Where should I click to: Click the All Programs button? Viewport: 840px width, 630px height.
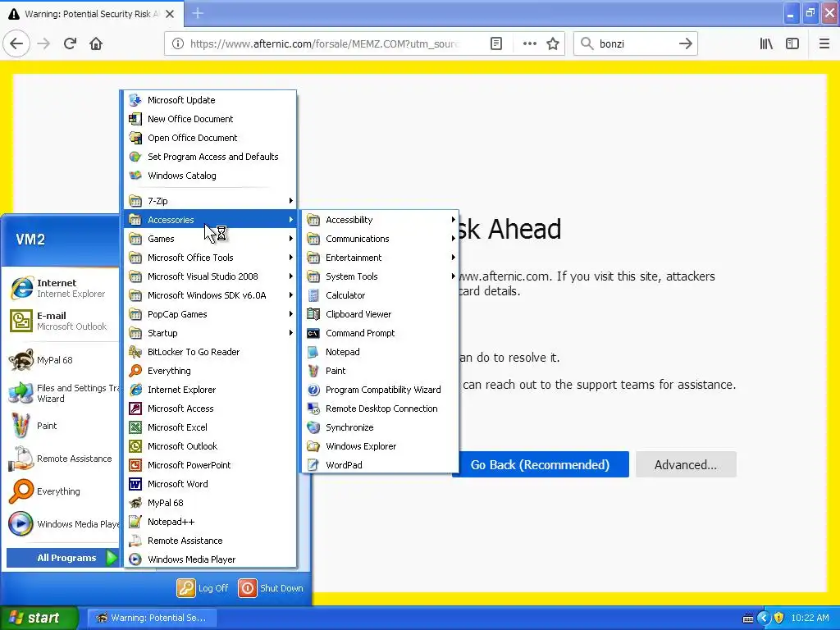[62, 558]
